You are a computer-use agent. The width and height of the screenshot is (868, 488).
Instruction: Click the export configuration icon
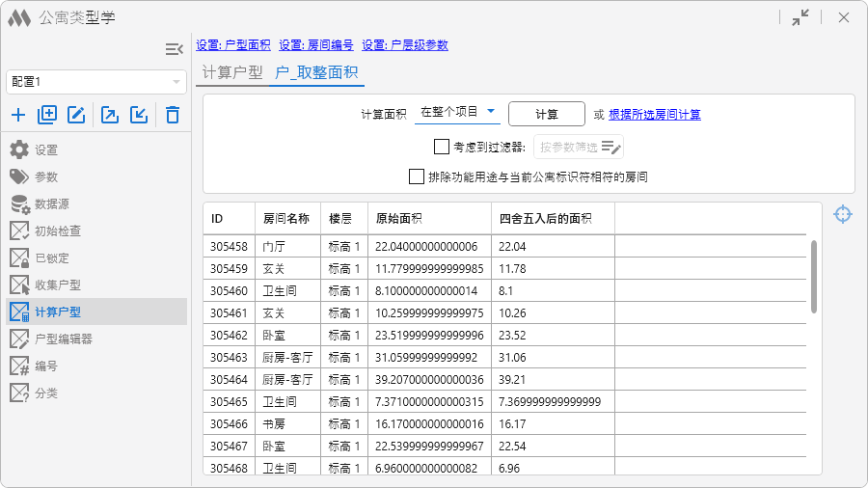tap(110, 116)
